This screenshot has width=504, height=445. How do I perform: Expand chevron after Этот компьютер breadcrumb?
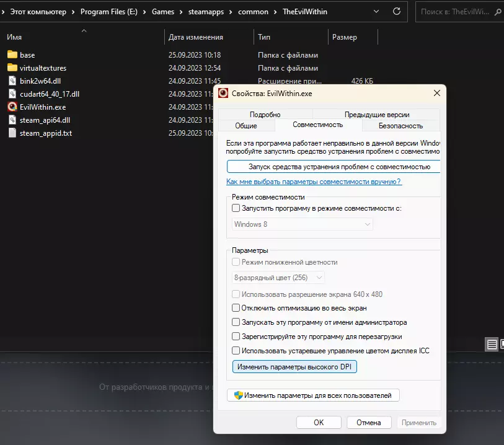tap(73, 12)
